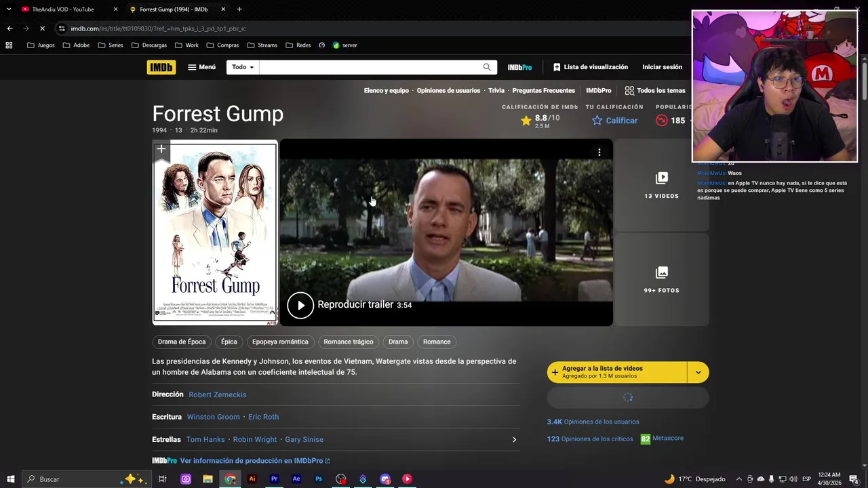The image size is (868, 488).
Task: Select the Romance genre chip
Action: [x=437, y=342]
